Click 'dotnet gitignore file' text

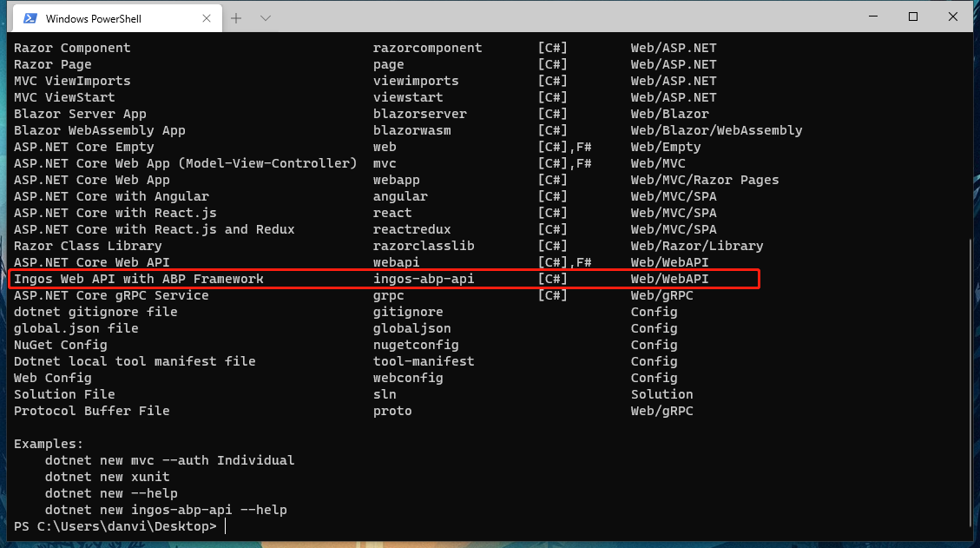pos(95,312)
